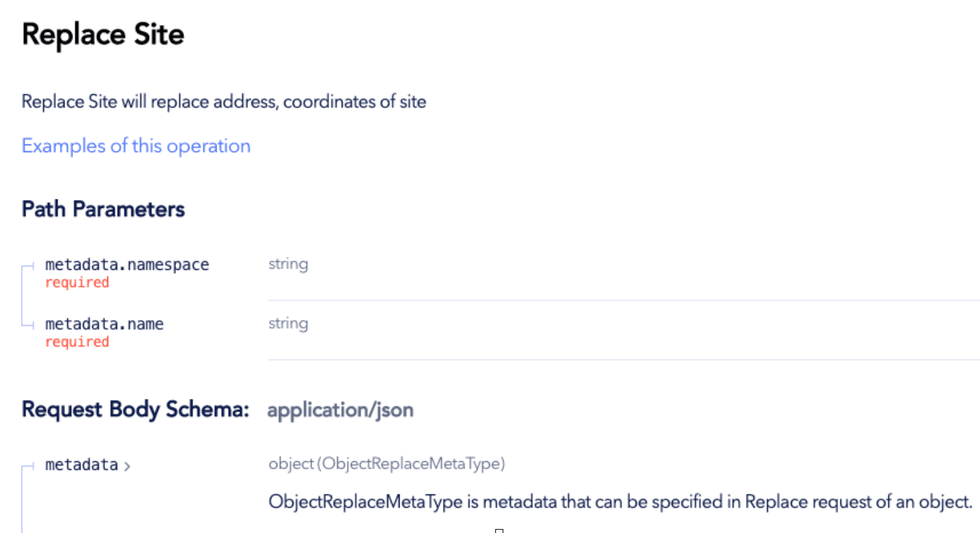Viewport: 980px width, 533px height.
Task: Click the Replace Site heading
Action: [x=103, y=35]
